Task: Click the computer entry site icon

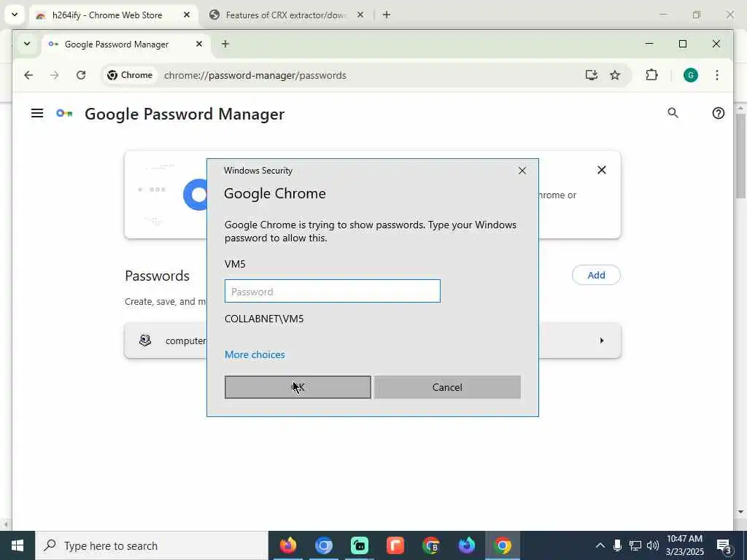Action: pos(145,340)
